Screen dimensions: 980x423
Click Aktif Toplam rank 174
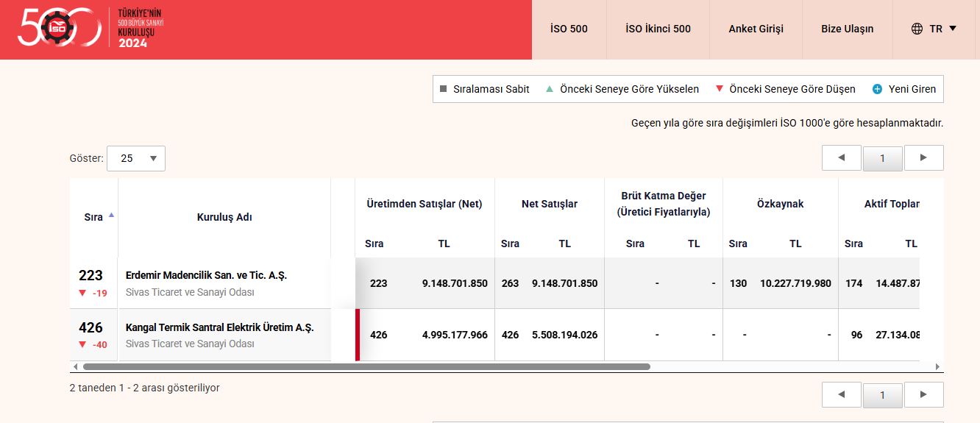point(853,283)
